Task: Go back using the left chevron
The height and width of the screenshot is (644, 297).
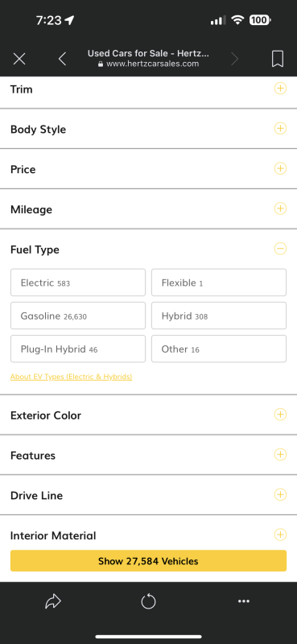Action: click(x=62, y=59)
